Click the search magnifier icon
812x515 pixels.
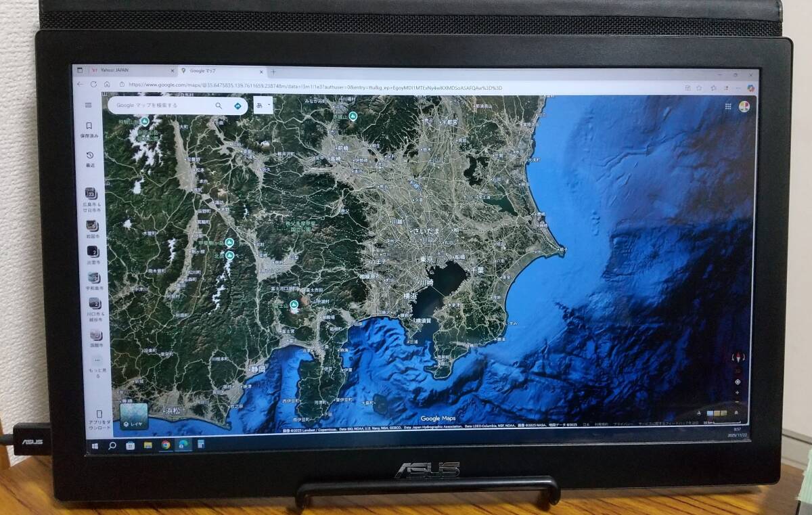(219, 106)
